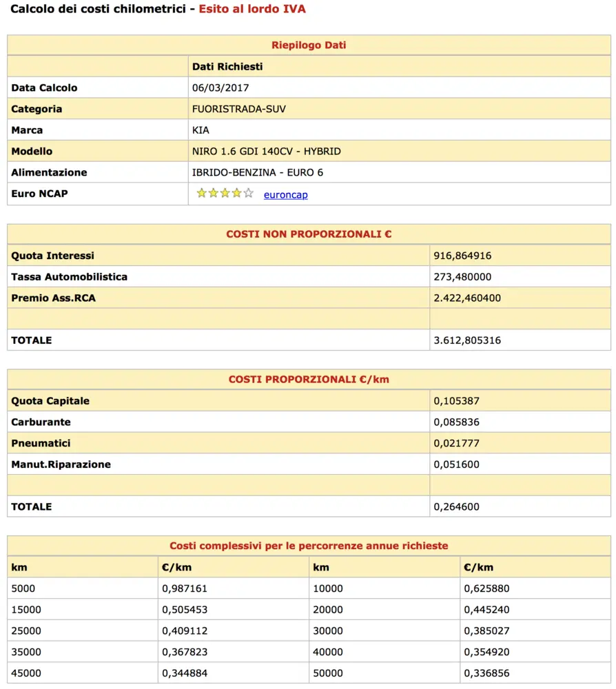Select model text NIRO 1.6 GDI 140CV - HYBRID

tap(266, 151)
